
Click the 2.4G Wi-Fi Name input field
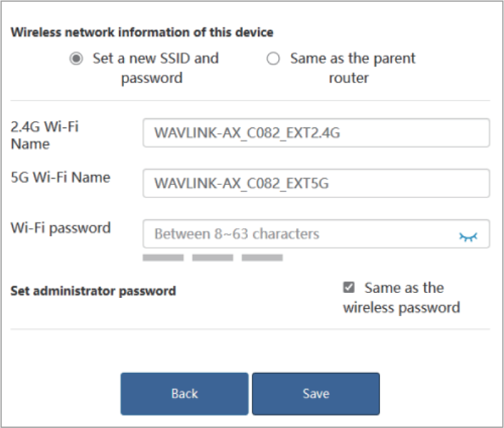pos(315,133)
